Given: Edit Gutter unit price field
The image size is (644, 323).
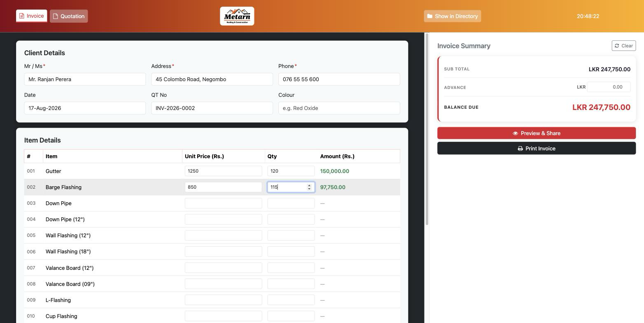Looking at the screenshot, I should pyautogui.click(x=223, y=171).
